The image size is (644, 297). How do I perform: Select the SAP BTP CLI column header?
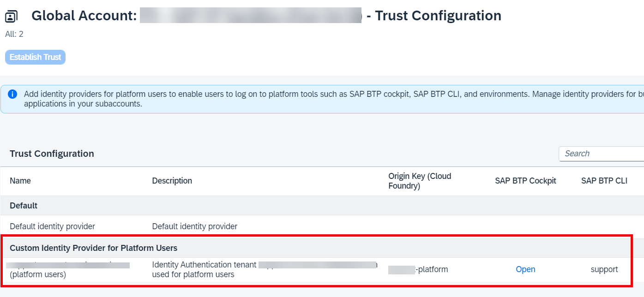tap(604, 181)
